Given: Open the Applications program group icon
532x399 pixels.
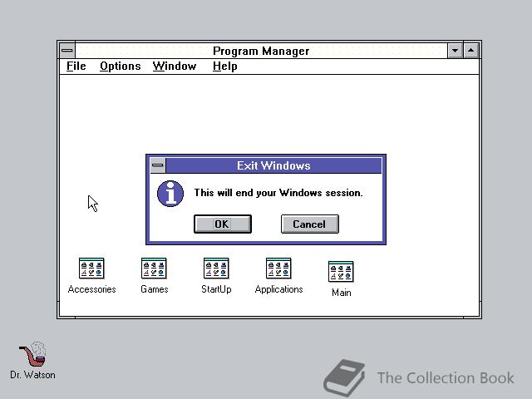Looking at the screenshot, I should coord(278,268).
